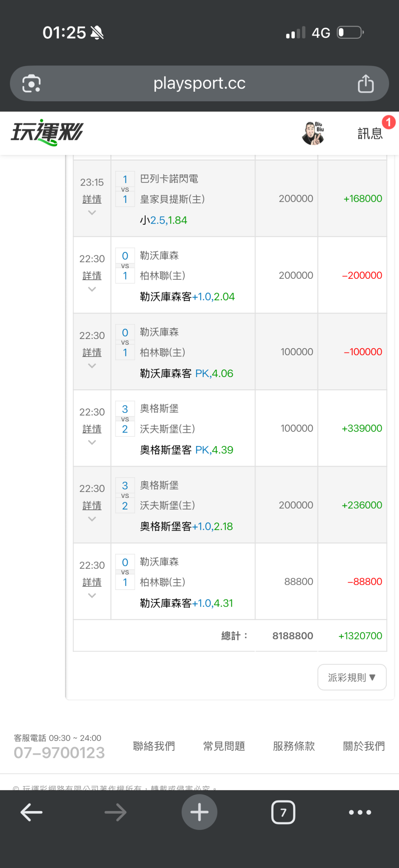Go back with the browser back arrow
The image size is (399, 868).
pos(31,812)
